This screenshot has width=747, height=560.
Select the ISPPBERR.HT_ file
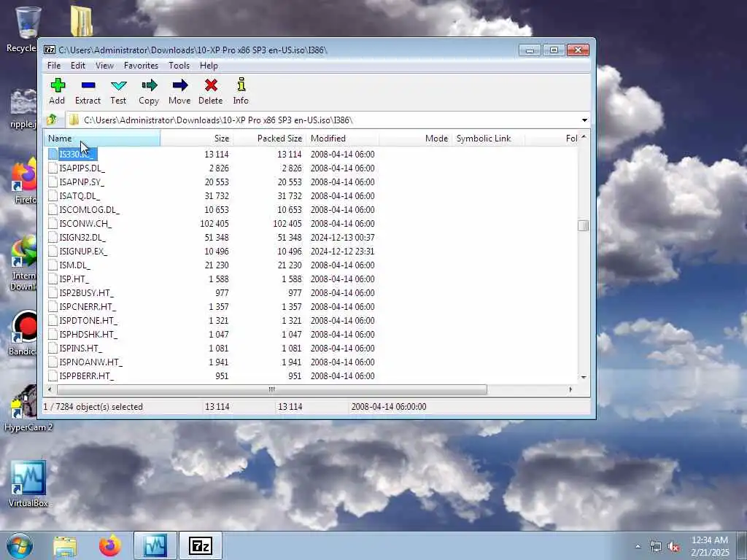point(86,376)
